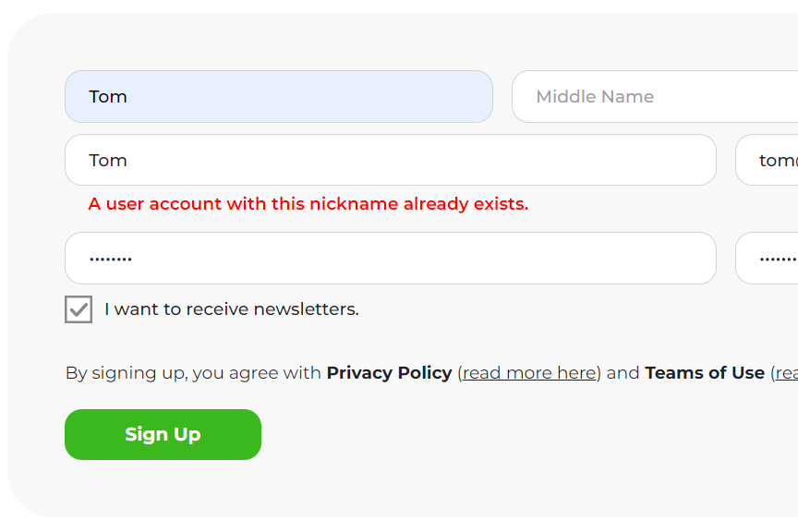Click into the Middle Name field
The height and width of the screenshot is (532, 798).
tap(655, 96)
